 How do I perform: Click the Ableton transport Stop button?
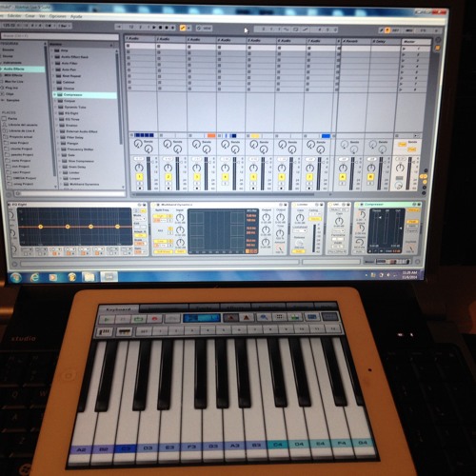point(161,28)
